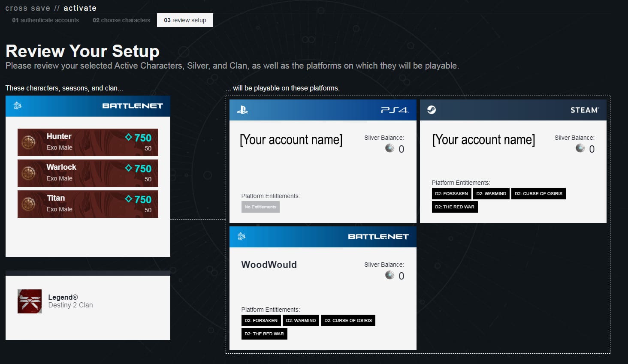Click the PS4 Platform Entitlements label
Screen dimensions: 628x364
tap(270, 196)
